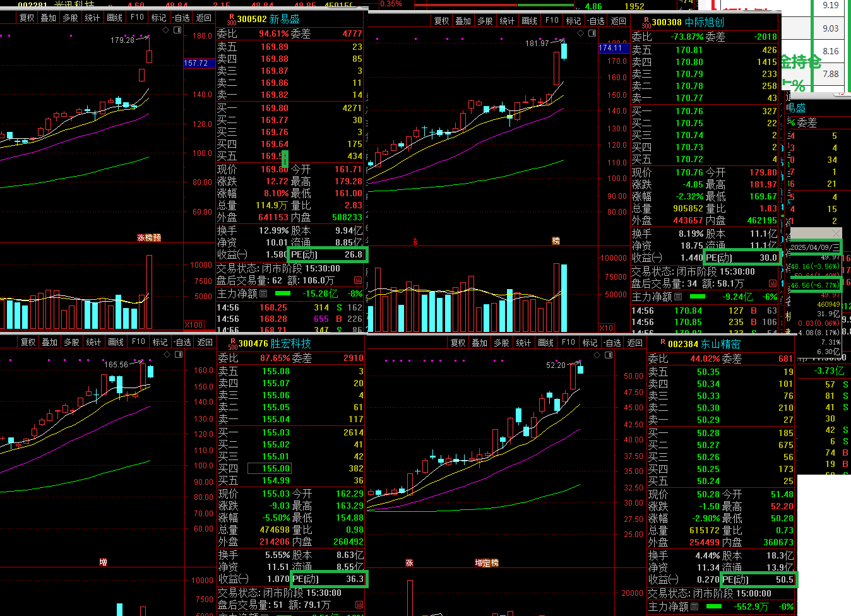Screen dimensions: 851x616
Task: Click the red S marker on 中际旭创 chart
Action: click(x=415, y=242)
